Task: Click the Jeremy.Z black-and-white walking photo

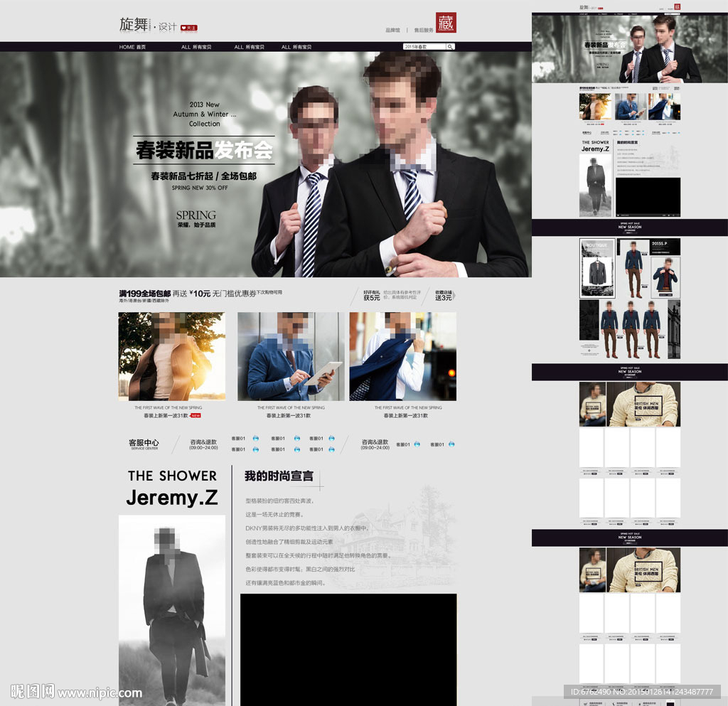Action: pos(171,608)
